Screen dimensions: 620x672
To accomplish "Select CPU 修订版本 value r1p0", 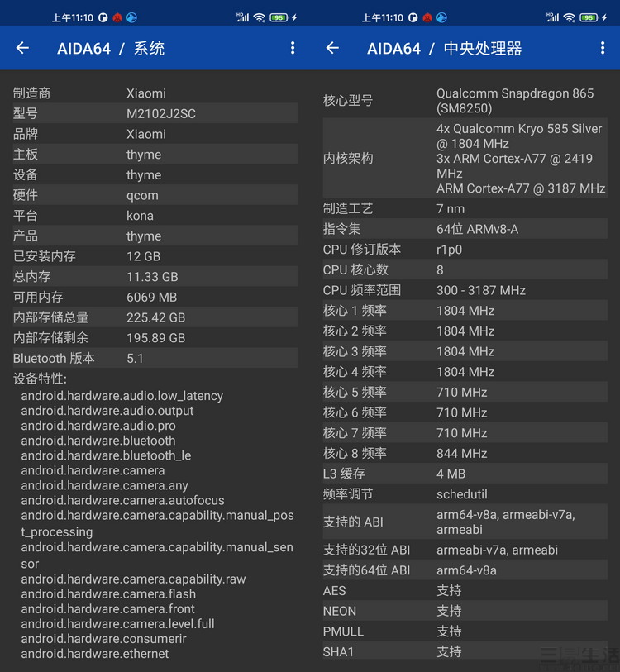I will [x=450, y=250].
